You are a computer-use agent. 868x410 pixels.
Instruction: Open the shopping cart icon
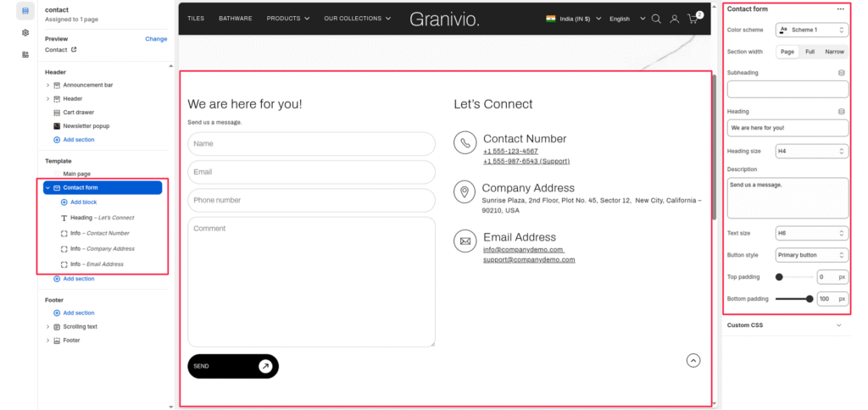[x=693, y=19]
